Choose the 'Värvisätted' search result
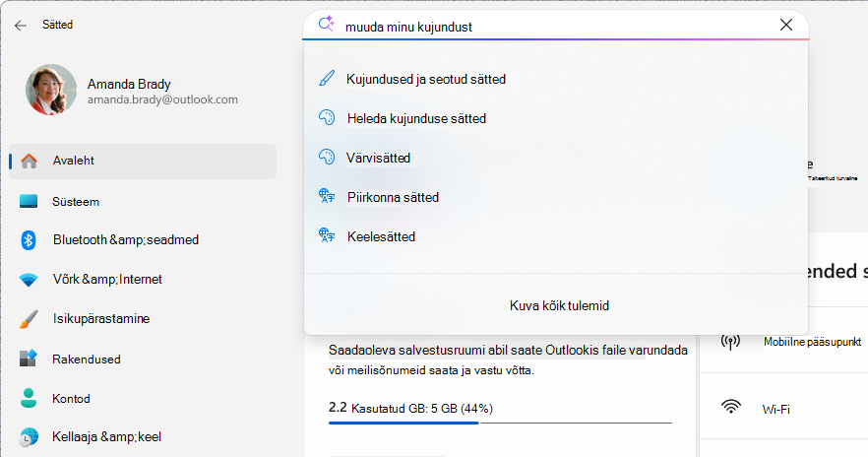868x457 pixels. [x=378, y=158]
